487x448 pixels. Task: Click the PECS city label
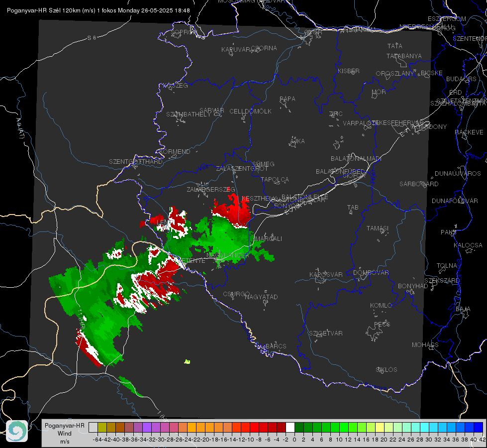pos(382,324)
